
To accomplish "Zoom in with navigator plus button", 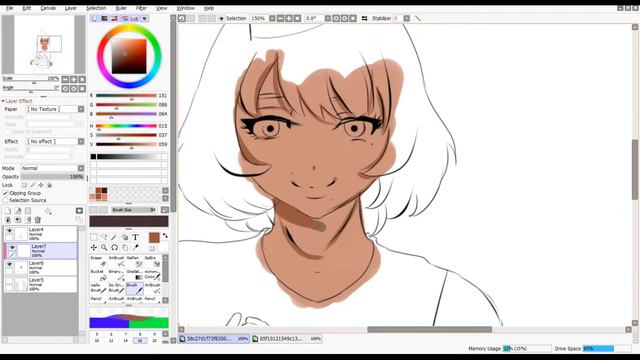I will [x=74, y=79].
